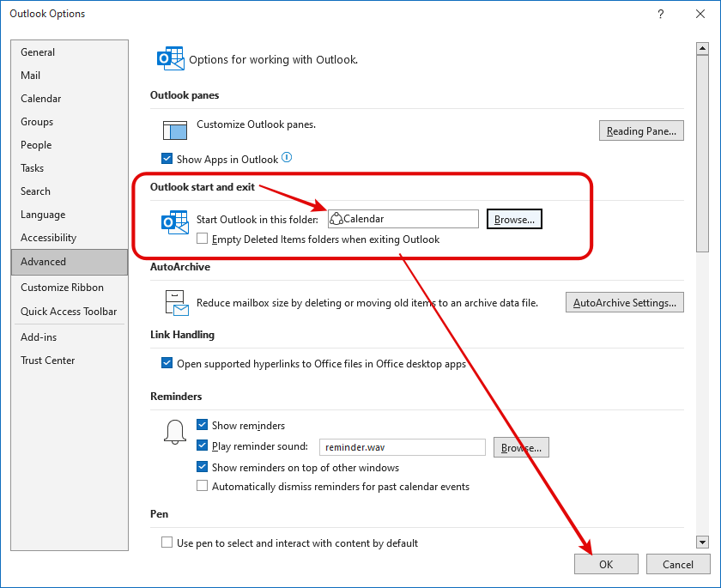Open the Quick Access Toolbar category
Screen dimensions: 721x588
[x=70, y=312]
